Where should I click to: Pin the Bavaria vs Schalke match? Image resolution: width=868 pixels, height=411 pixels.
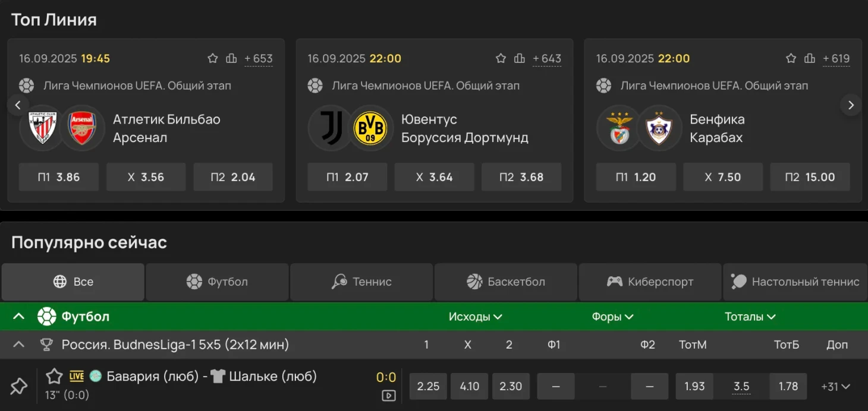coord(18,387)
